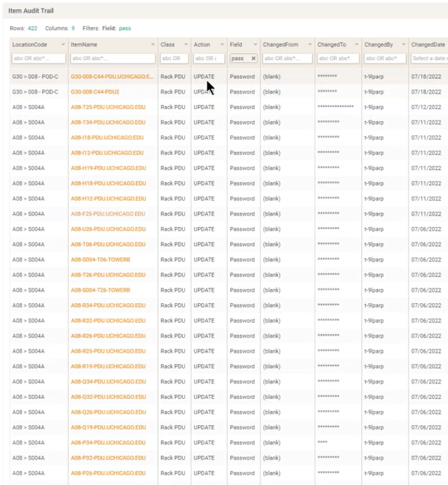Open the ChangedTo column dropdown arrow
448x485 pixels.
pyautogui.click(x=356, y=44)
